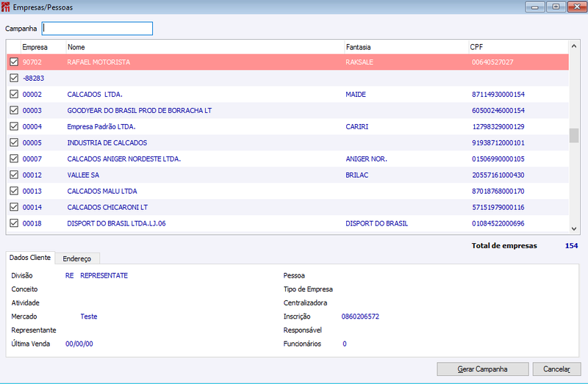Click the total companies value 154
This screenshot has height=384, width=588.
(x=571, y=246)
